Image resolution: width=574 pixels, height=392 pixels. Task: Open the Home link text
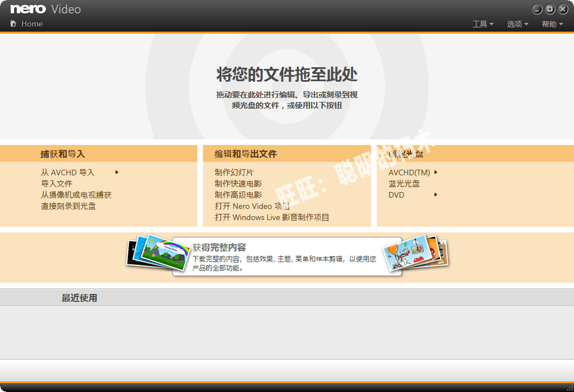32,24
